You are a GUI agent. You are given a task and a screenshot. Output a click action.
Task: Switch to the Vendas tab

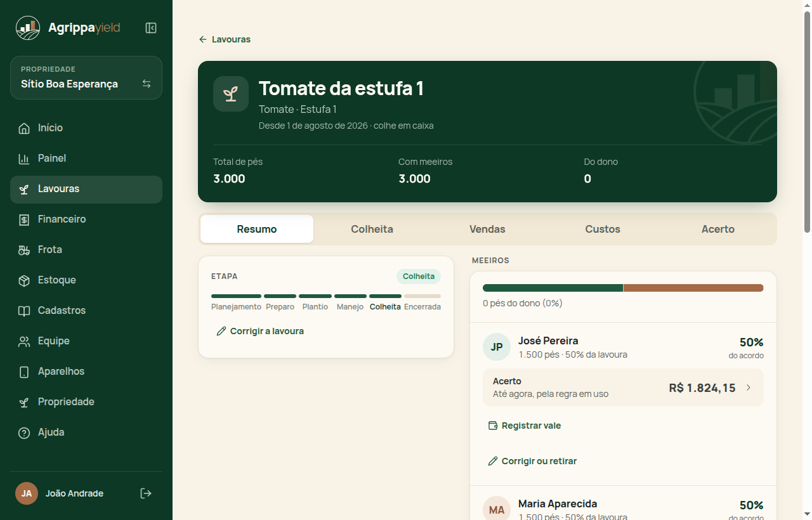point(487,229)
